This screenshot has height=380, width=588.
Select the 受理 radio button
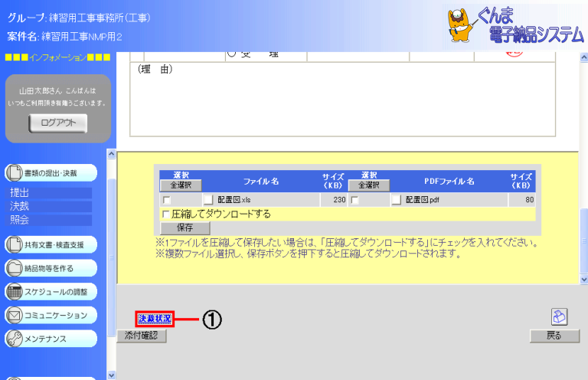click(x=232, y=54)
